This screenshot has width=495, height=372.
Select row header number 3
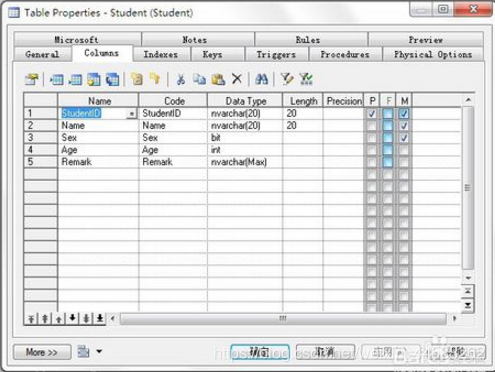(x=41, y=138)
